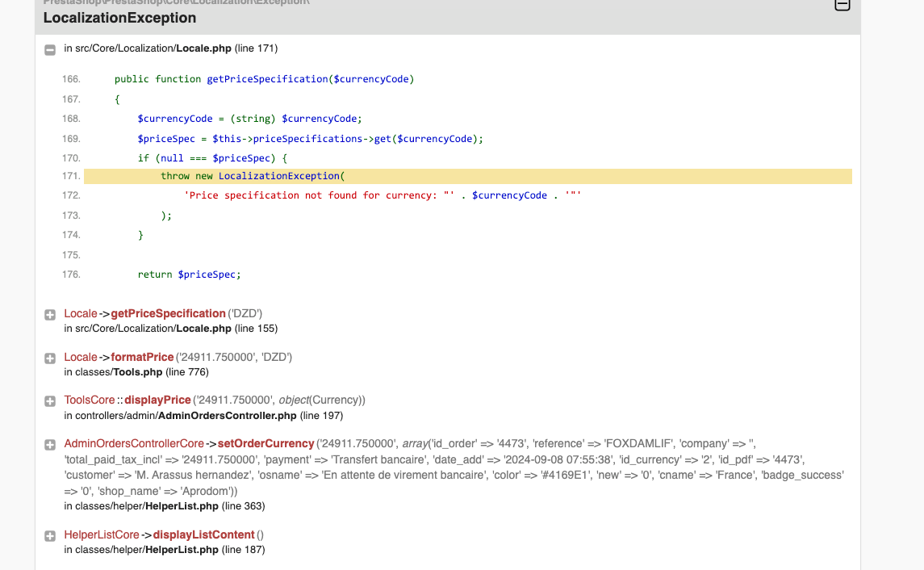Viewport: 924px width, 570px height.
Task: Expand the ToolsCore displayPrice trace plus icon
Action: 50,401
